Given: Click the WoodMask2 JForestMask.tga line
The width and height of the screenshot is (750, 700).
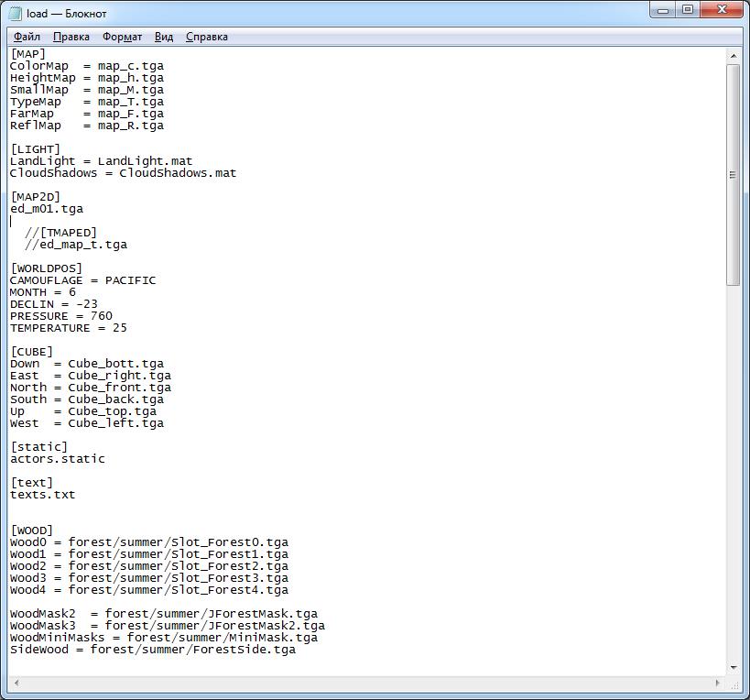Looking at the screenshot, I should click(x=164, y=615).
